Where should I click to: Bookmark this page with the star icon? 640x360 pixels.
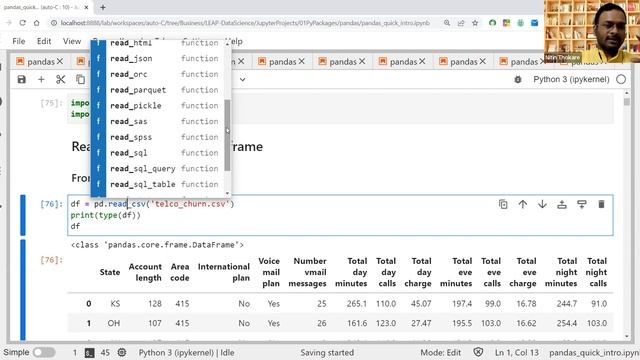(475, 23)
